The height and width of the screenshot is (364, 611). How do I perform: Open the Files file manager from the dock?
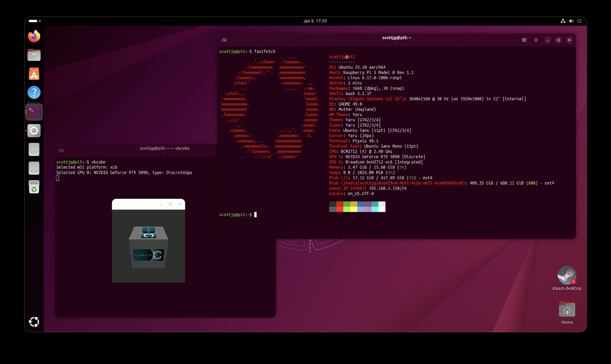[34, 55]
